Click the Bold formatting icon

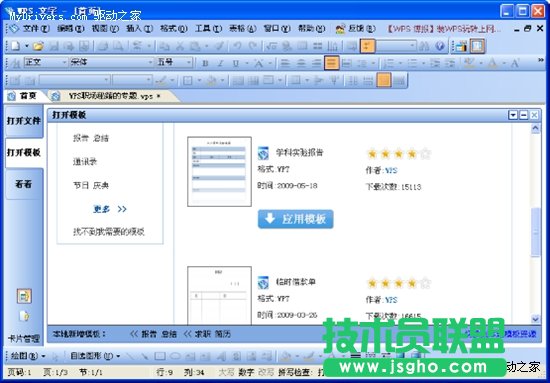coord(205,63)
